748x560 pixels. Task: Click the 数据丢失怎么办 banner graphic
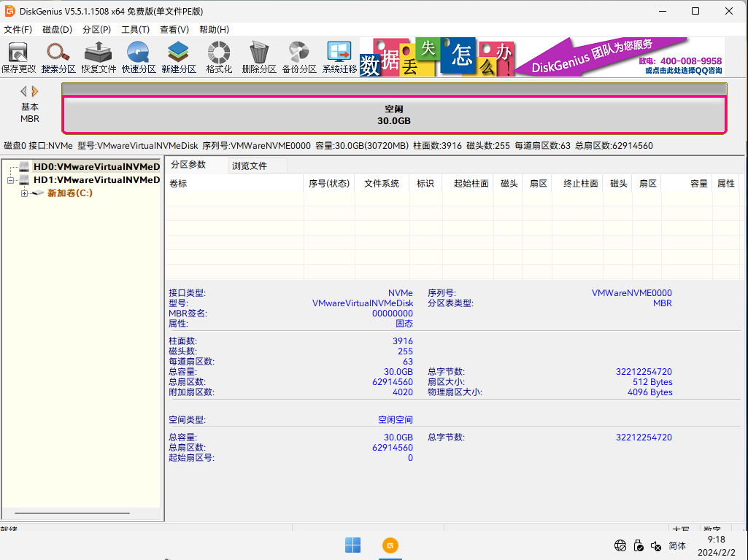point(437,57)
